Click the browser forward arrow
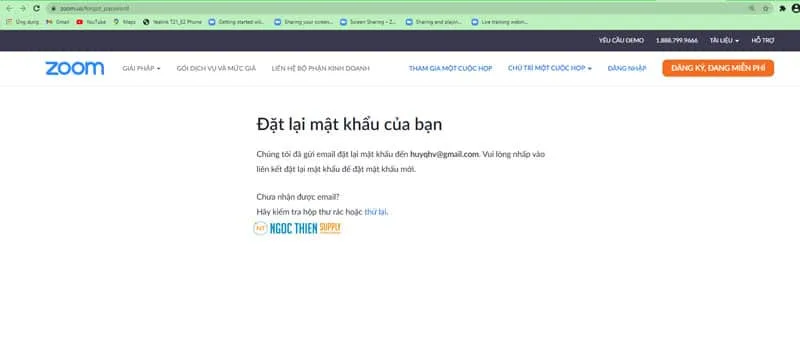Image resolution: width=800 pixels, height=363 pixels. [22, 9]
